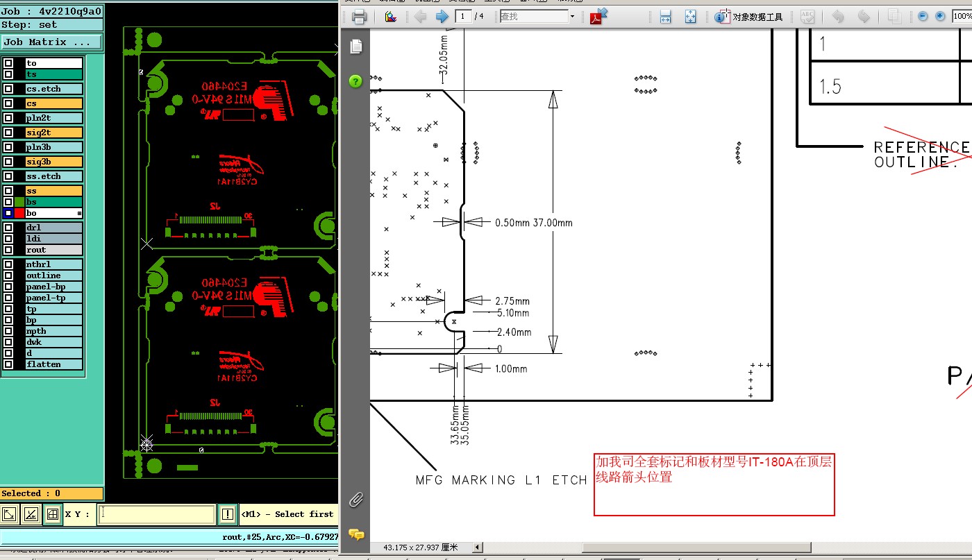Click the small grid icon in bo layer row
The width and height of the screenshot is (972, 560).
79,213
